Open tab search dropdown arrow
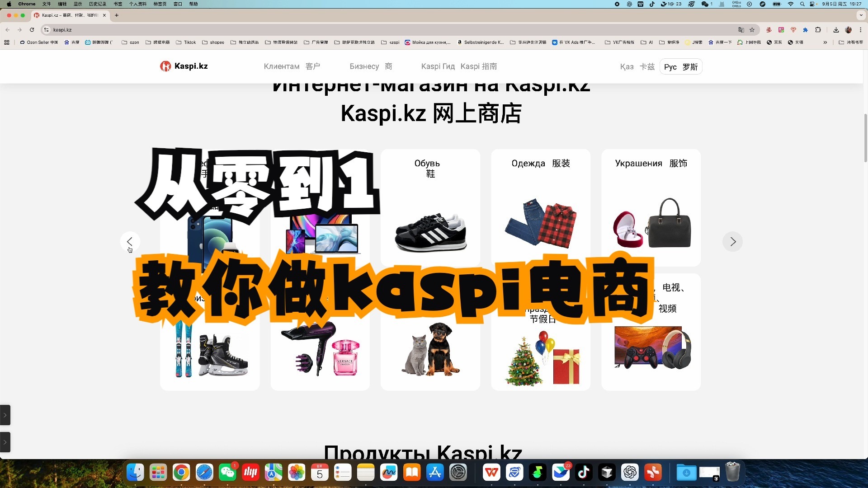868x488 pixels. pos(861,15)
